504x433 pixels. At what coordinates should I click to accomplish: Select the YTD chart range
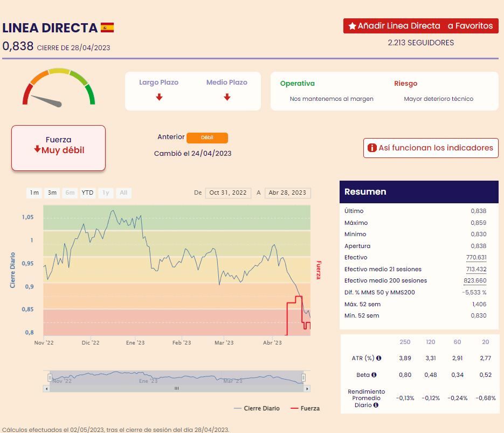(87, 193)
